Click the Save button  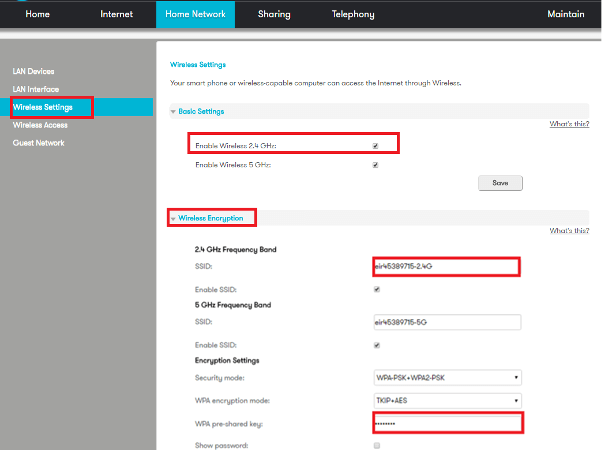[501, 183]
